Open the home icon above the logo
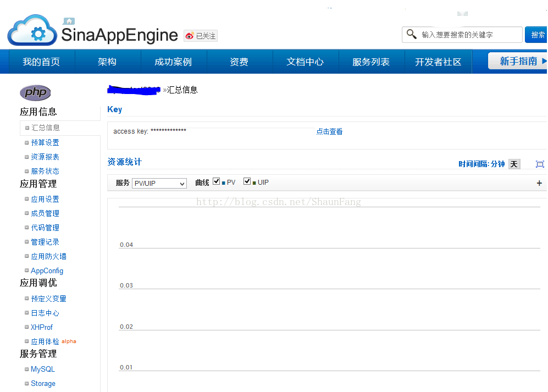 68,20
